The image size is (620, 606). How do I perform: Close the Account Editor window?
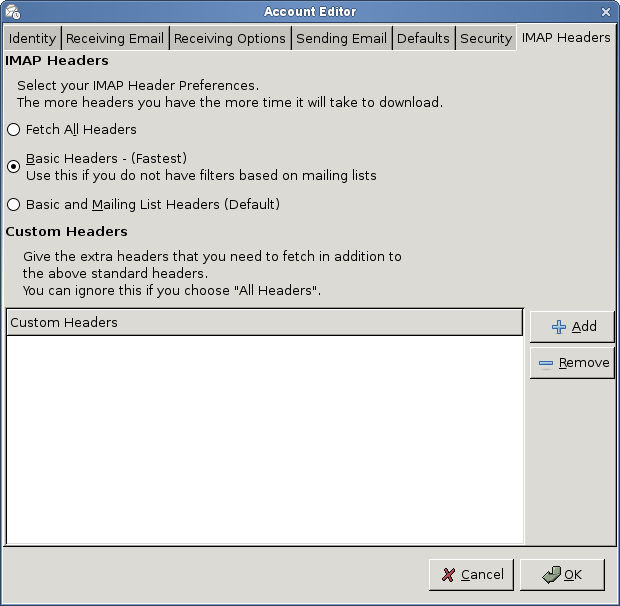click(606, 12)
